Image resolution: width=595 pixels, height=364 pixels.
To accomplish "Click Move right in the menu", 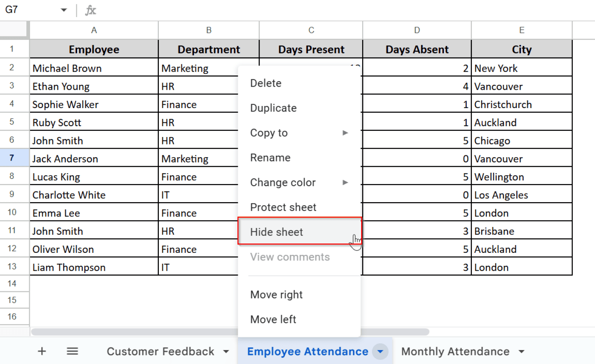I will coord(276,294).
